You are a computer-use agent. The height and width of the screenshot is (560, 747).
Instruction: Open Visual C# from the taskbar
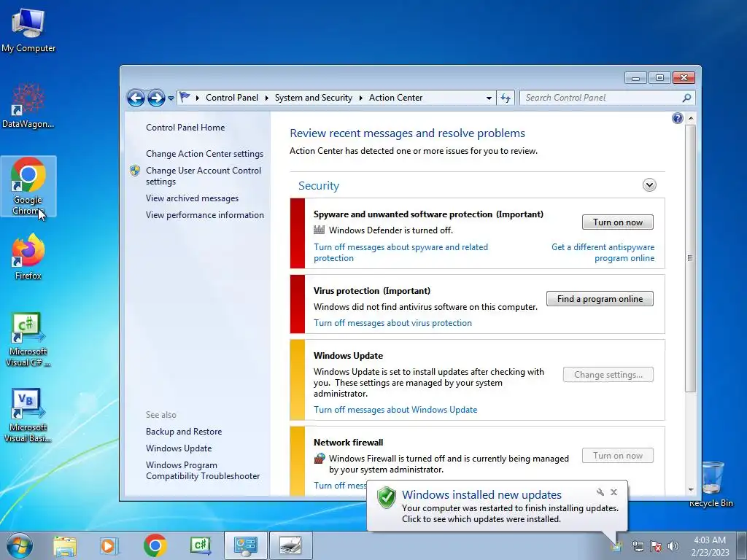(x=200, y=545)
